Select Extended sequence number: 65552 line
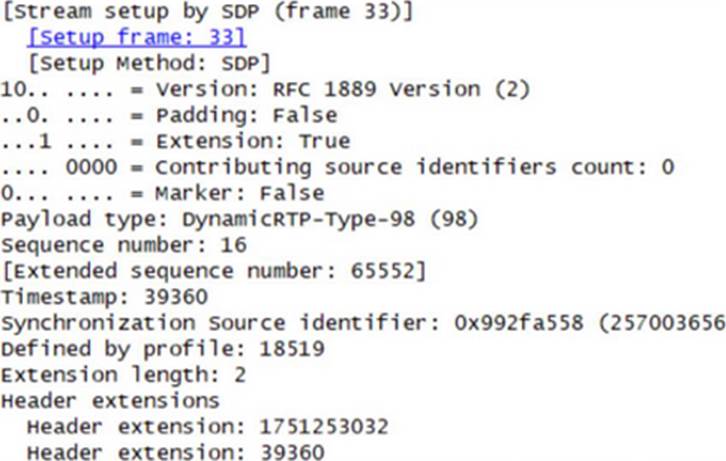Image resolution: width=726 pixels, height=461 pixels. [x=213, y=271]
